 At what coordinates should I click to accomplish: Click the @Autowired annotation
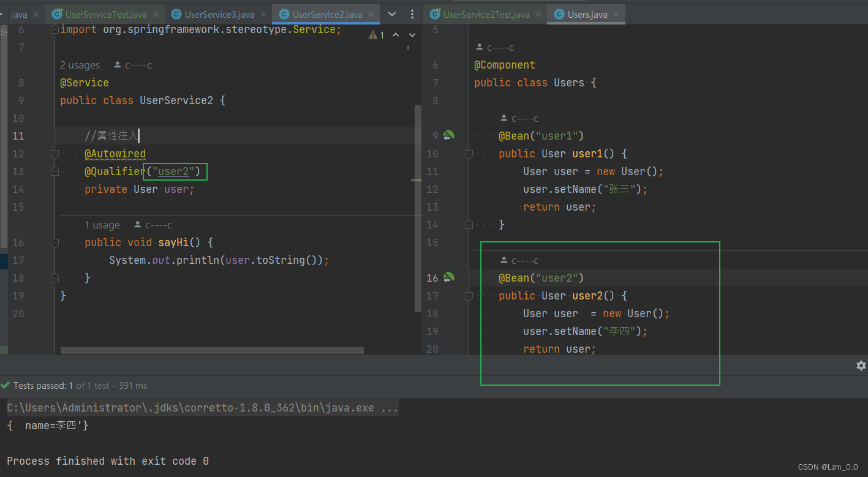pos(115,154)
